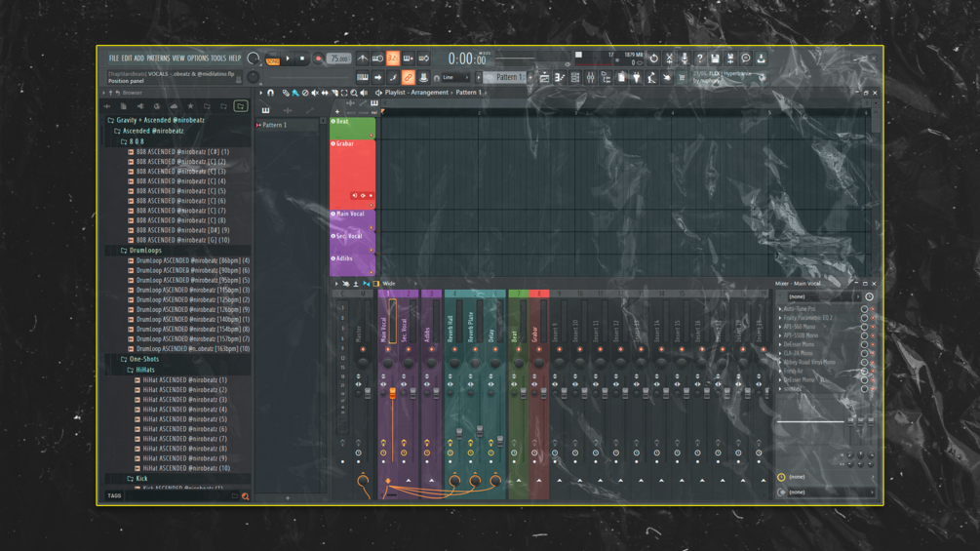
Task: Open the Pattern 1 selector dropdown
Action: [506, 77]
